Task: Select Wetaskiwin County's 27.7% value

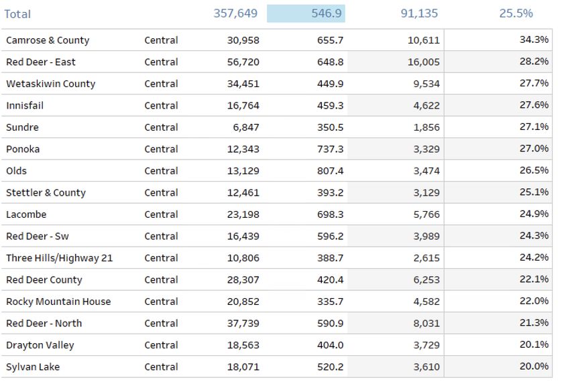Action: 534,83
